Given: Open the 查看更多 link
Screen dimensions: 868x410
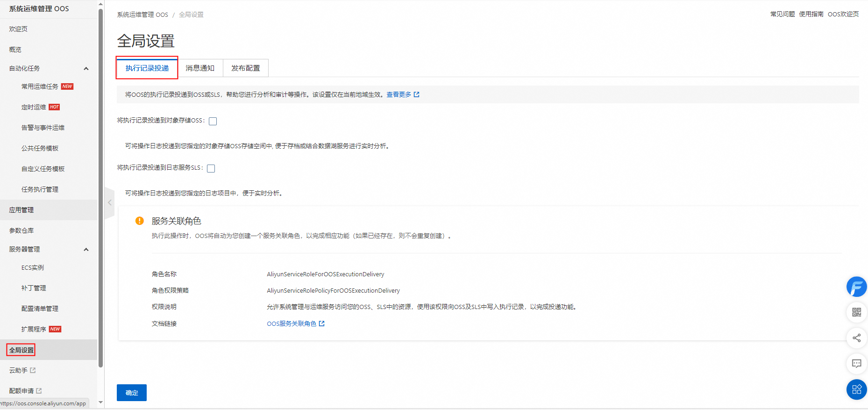Looking at the screenshot, I should tap(399, 94).
